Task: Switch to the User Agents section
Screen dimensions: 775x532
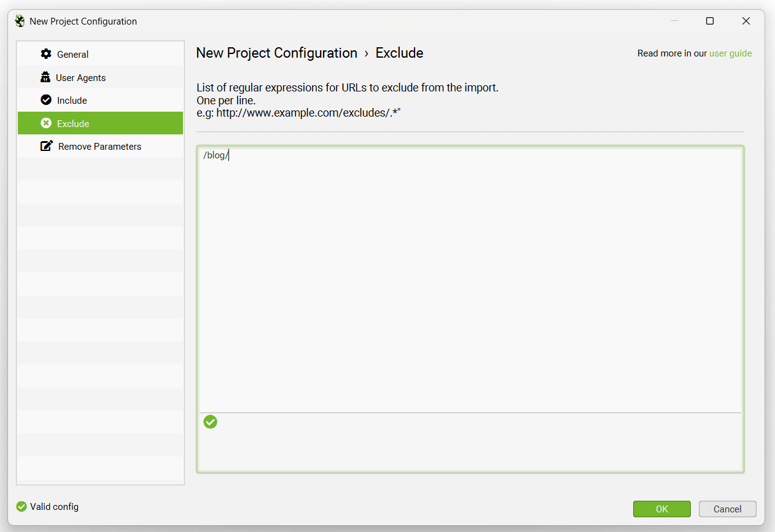Action: pyautogui.click(x=100, y=77)
